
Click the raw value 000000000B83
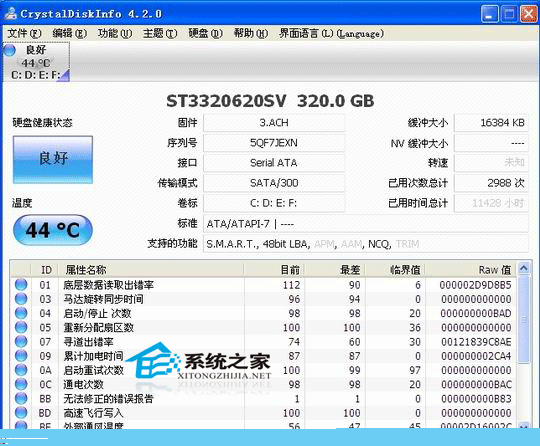coord(476,399)
